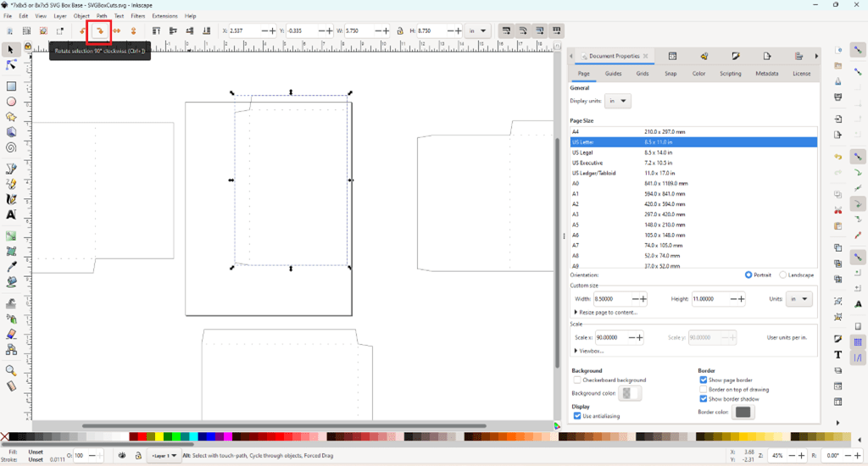Uncheck Show border shadow
The width and height of the screenshot is (868, 466).
(x=704, y=399)
